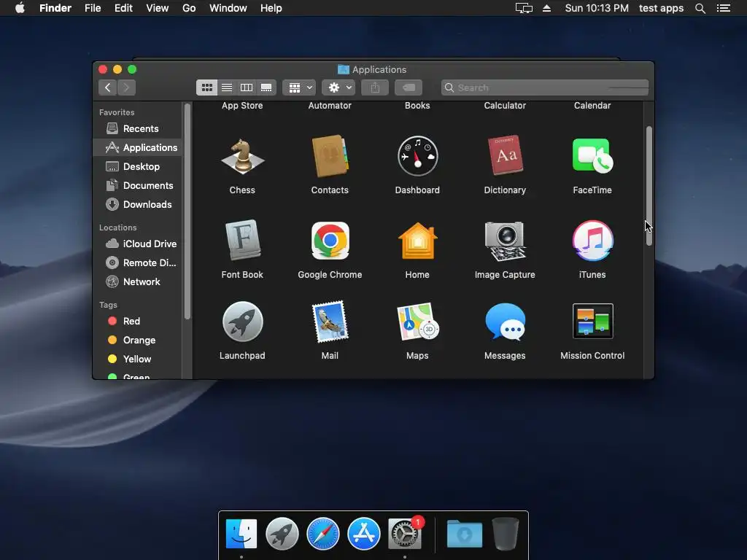This screenshot has height=560, width=747.
Task: Open the Trash in the Dock
Action: (506, 534)
